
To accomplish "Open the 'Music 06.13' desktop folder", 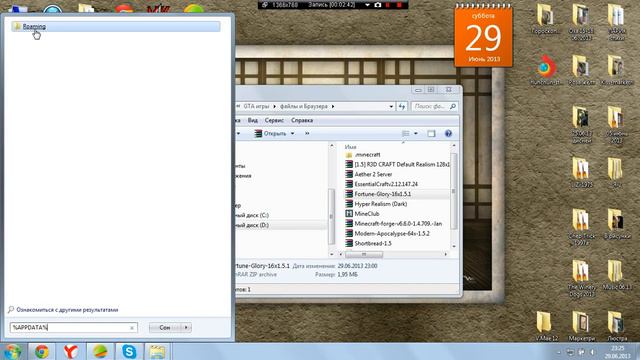I will pos(616,275).
